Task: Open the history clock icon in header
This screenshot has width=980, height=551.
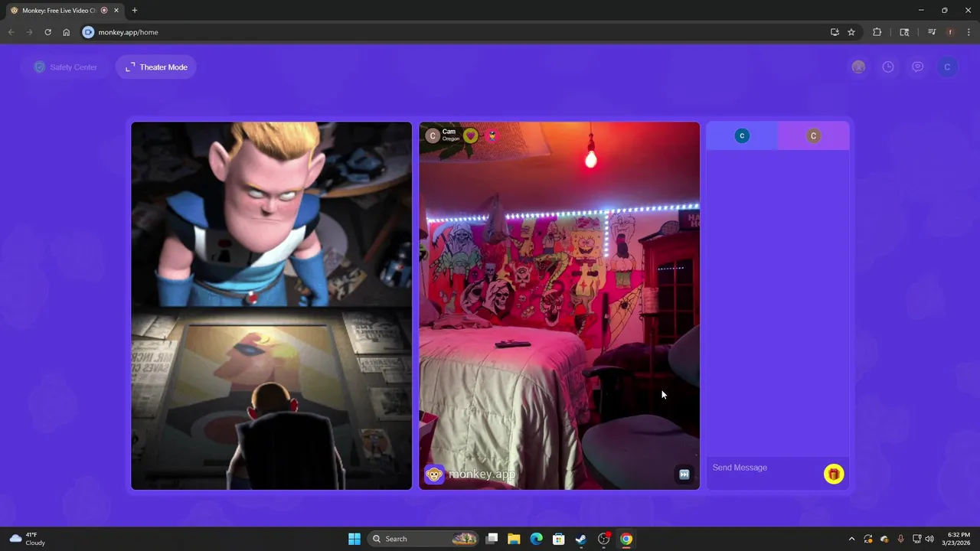Action: (888, 67)
